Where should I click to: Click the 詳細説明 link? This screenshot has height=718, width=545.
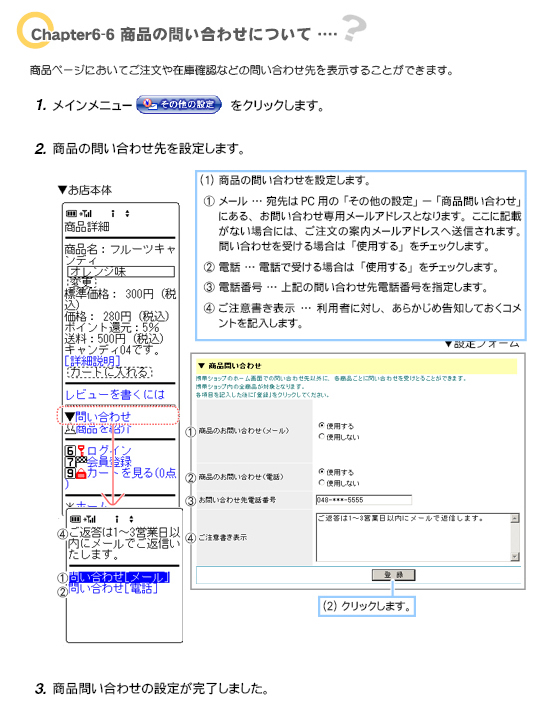coord(92,361)
